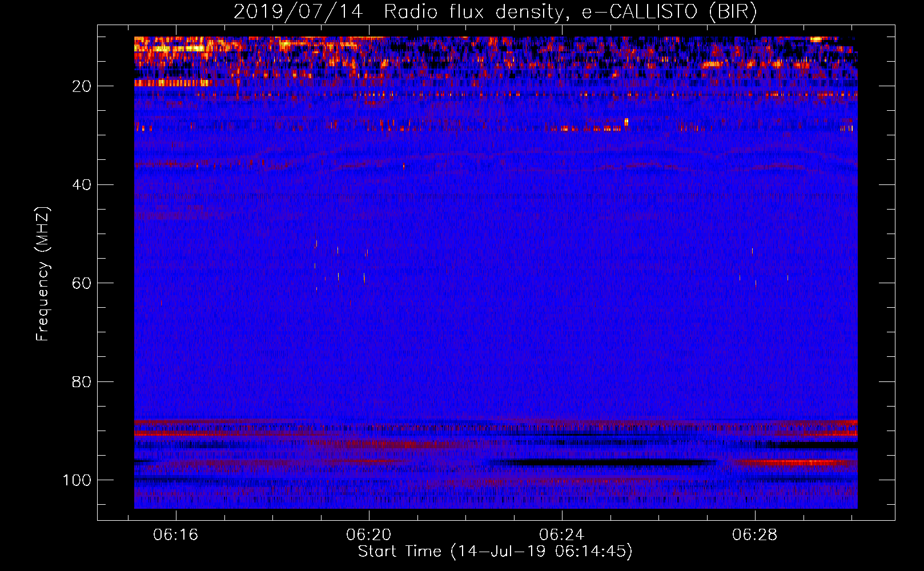Image resolution: width=924 pixels, height=571 pixels.
Task: Select the 06:28 time tick label
Action: [x=755, y=534]
